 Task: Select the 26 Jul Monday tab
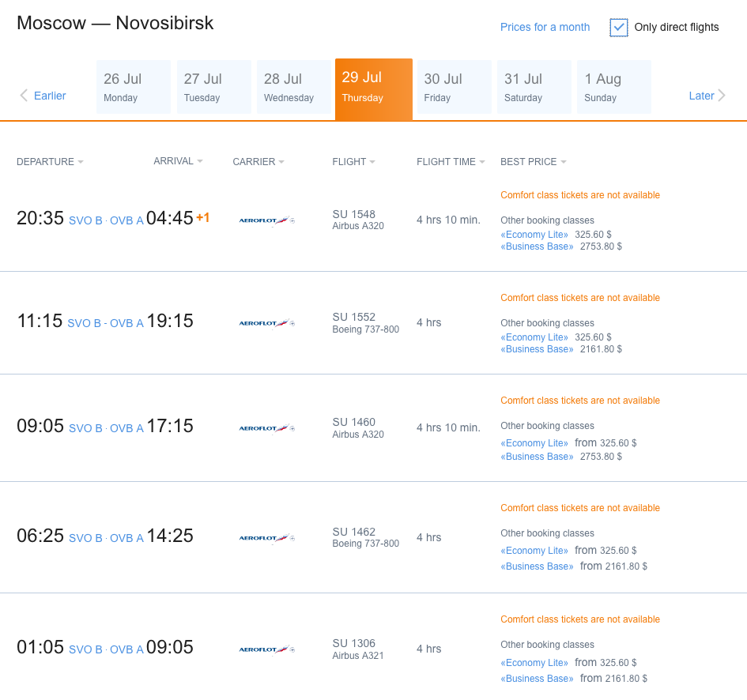134,87
